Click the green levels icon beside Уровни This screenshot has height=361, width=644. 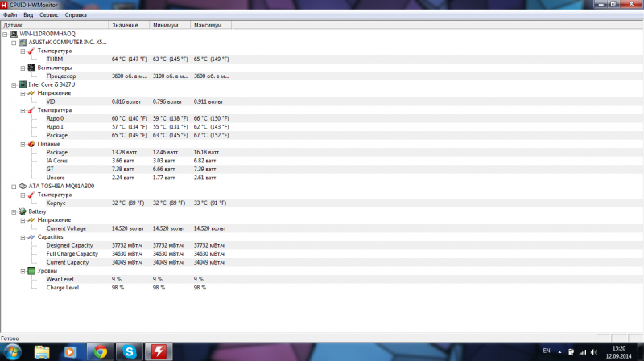(x=31, y=271)
